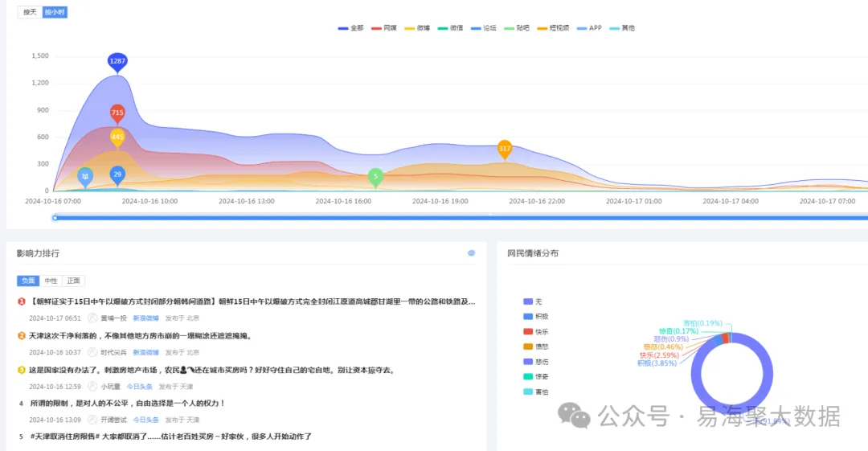Click 今日头条 source link on 12:59 row

point(139,387)
